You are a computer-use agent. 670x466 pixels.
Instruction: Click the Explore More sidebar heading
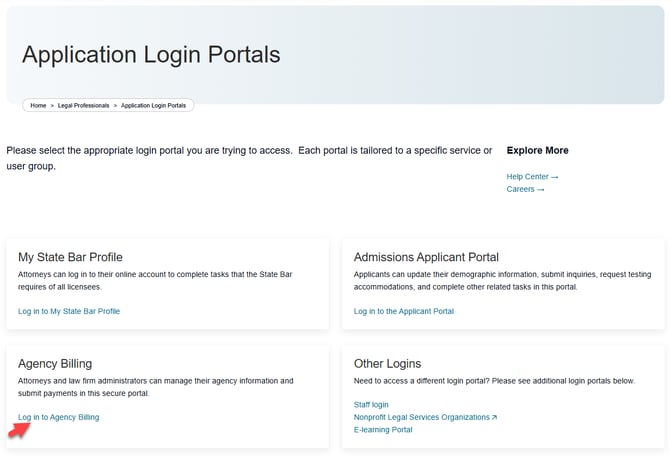pos(537,151)
